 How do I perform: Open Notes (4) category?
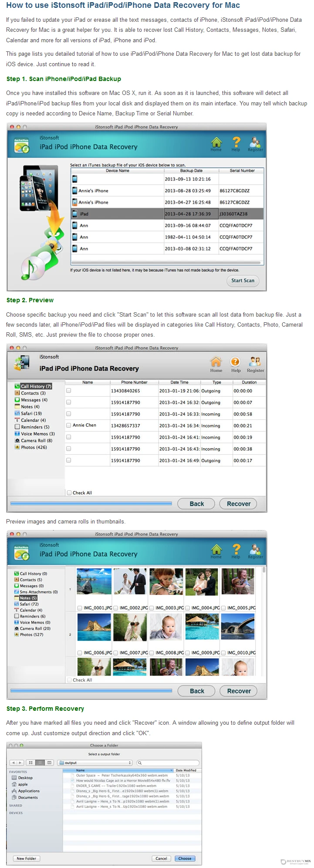(x=27, y=407)
